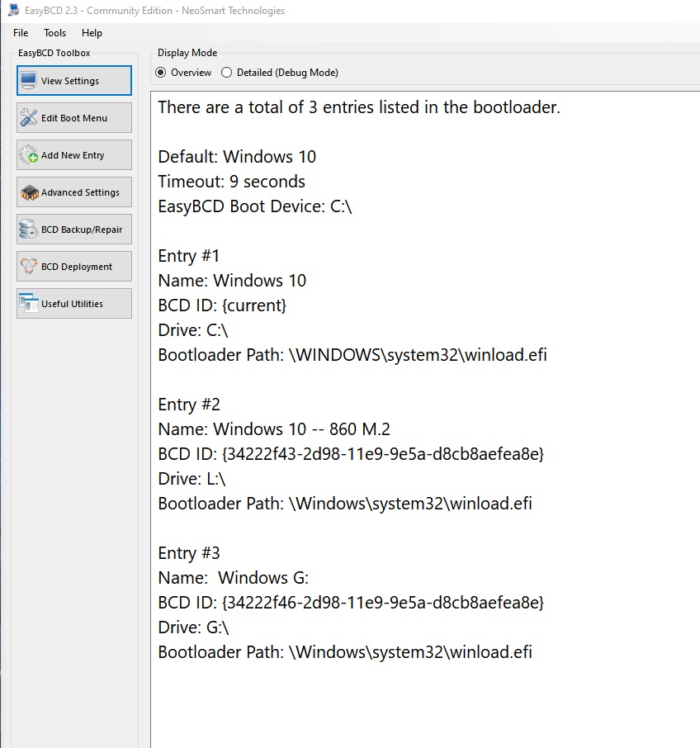The width and height of the screenshot is (700, 748).
Task: Click the monitor icon on View Settings
Action: point(29,80)
